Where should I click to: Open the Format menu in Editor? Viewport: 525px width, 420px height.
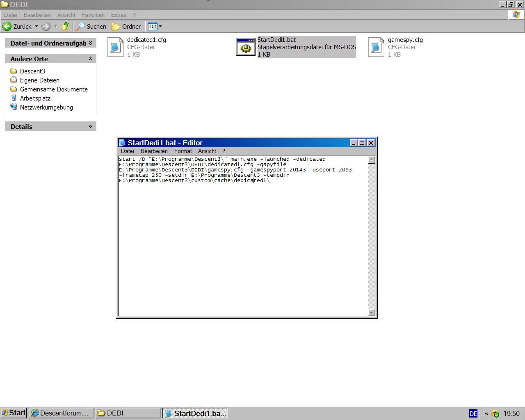coord(183,151)
